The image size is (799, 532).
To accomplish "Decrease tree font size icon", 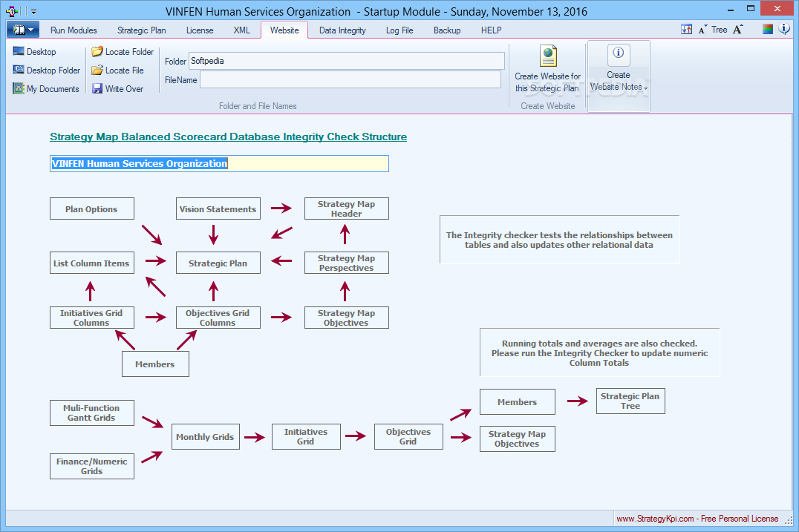I will (x=702, y=30).
